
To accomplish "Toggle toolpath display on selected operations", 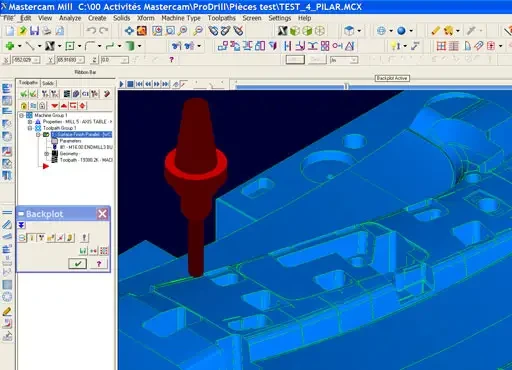I will pos(33,106).
